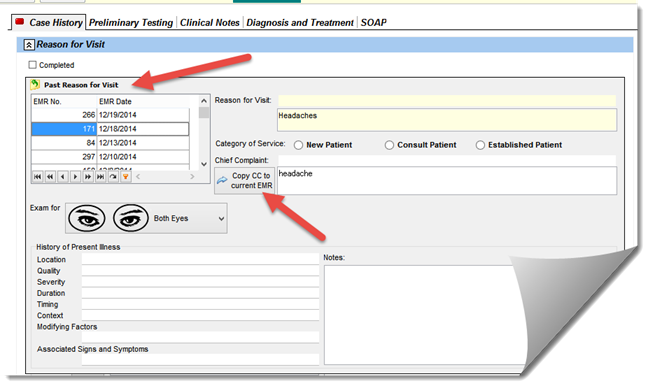Sort by the EMR No. column header

[x=64, y=102]
